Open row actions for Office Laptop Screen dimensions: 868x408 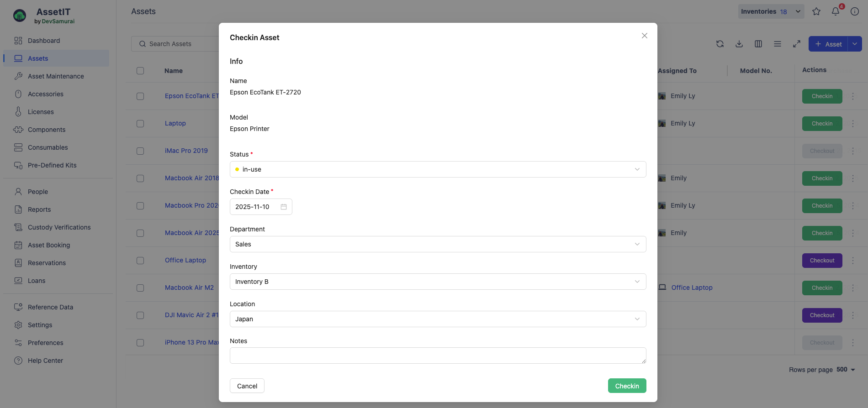(853, 261)
